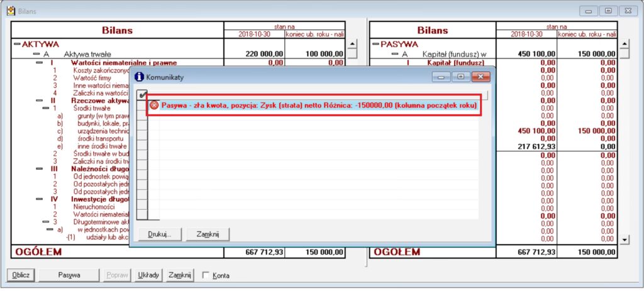Select the Pasywa error message row
This screenshot has height=291, width=644.
tap(314, 106)
